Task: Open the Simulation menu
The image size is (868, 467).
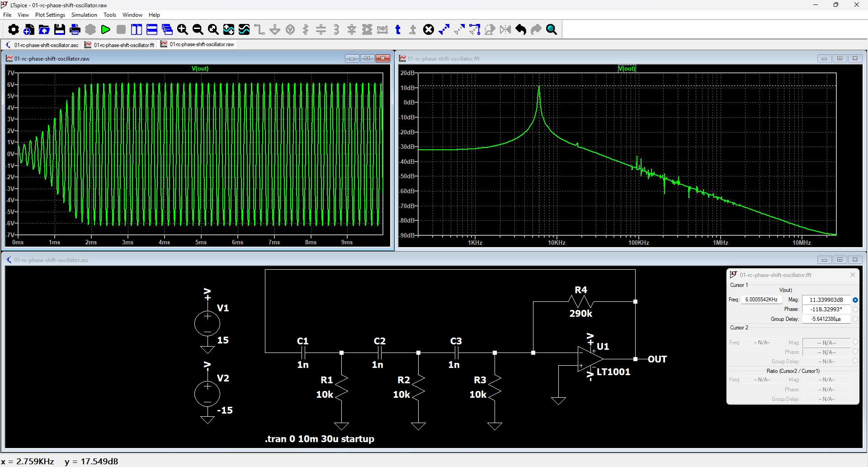Action: click(x=84, y=15)
